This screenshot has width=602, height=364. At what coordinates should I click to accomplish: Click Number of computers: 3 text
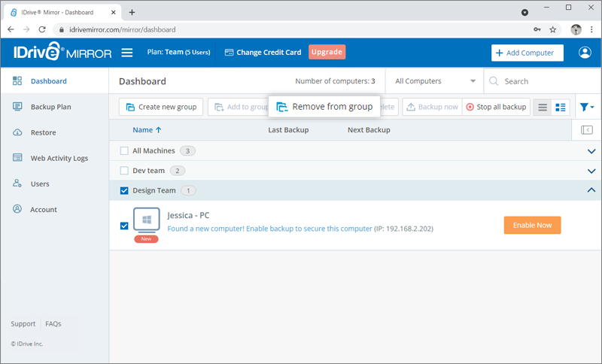pyautogui.click(x=335, y=81)
